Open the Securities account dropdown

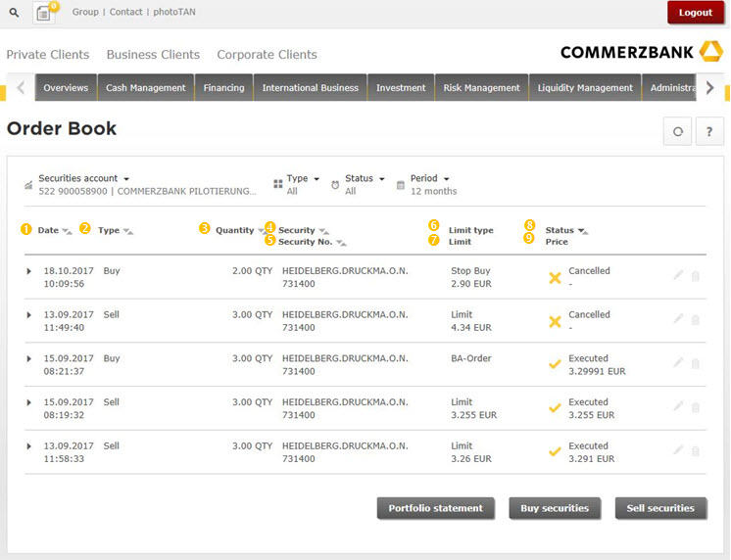tap(84, 178)
